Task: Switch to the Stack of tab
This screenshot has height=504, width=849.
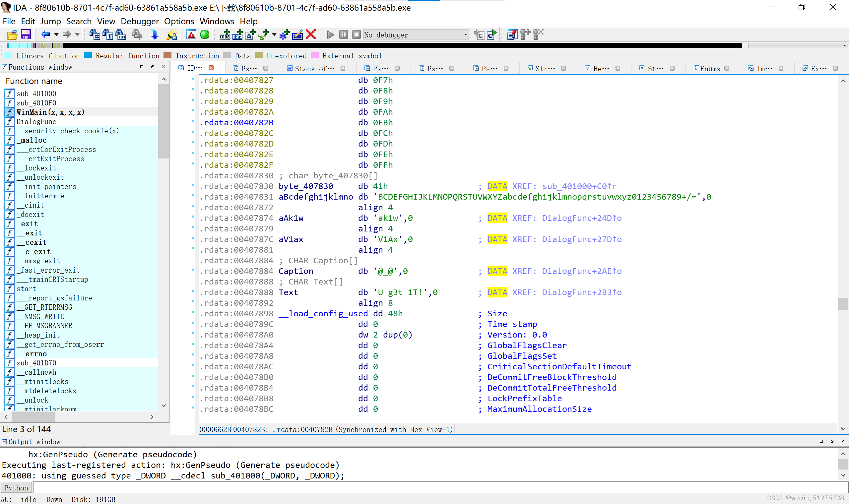Action: point(314,69)
